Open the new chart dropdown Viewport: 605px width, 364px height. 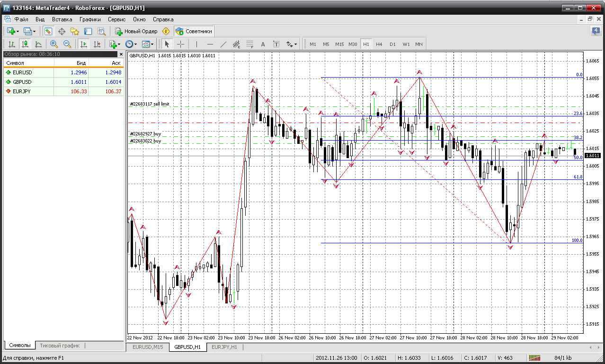pyautogui.click(x=13, y=31)
